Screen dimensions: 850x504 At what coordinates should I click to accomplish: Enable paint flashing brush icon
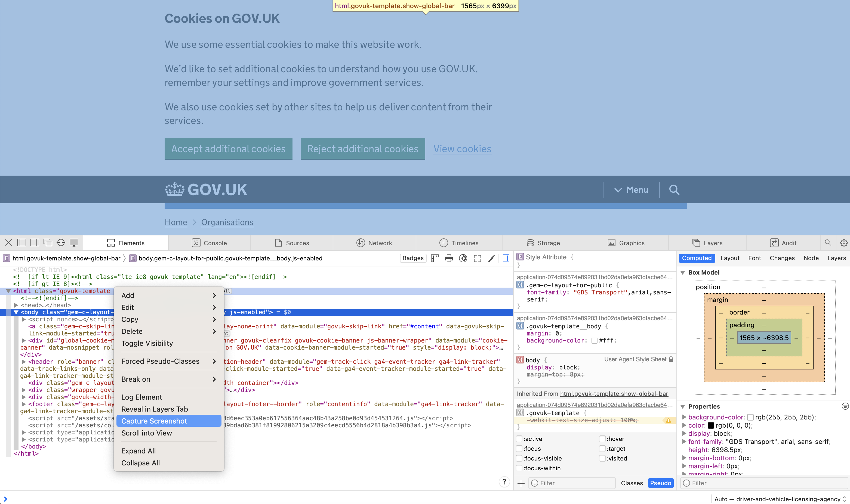[x=491, y=258]
